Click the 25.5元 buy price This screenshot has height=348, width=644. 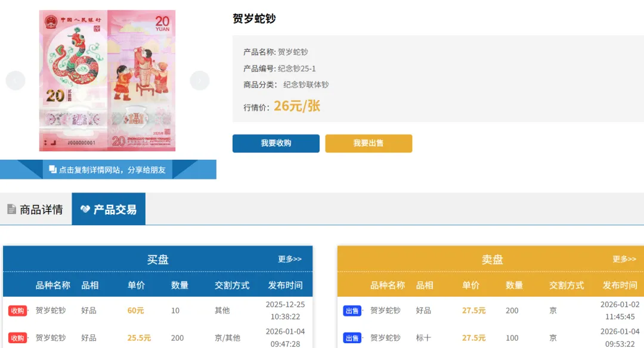[x=139, y=338]
